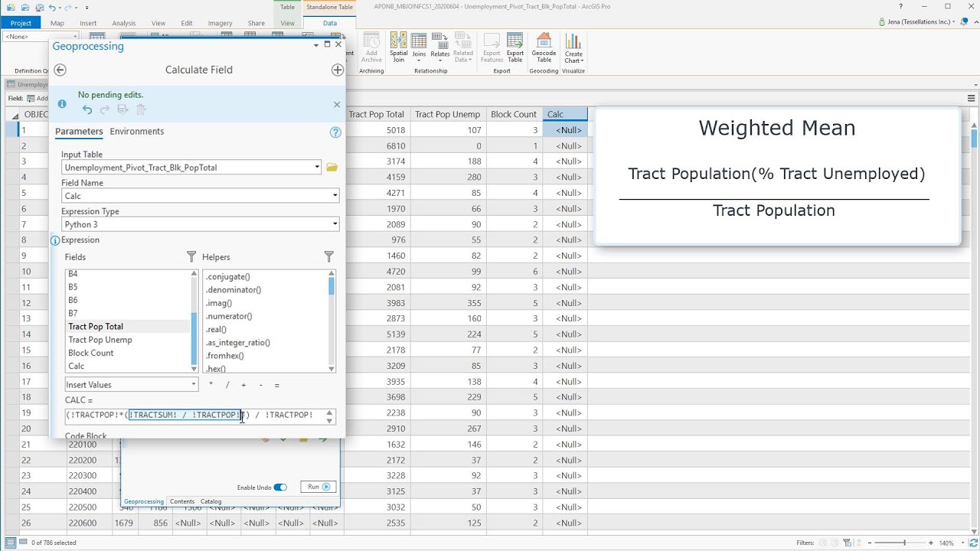
Task: Open the Relates menu in ribbon
Action: [439, 47]
